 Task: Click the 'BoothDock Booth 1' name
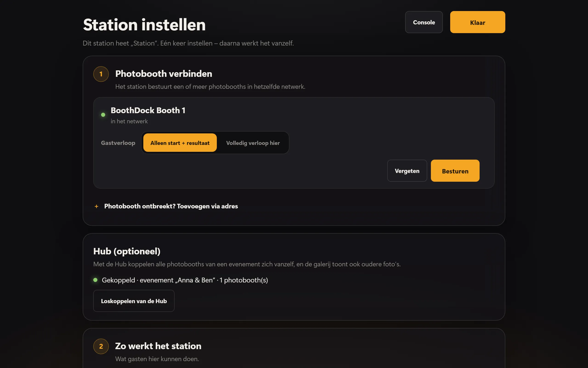[148, 110]
